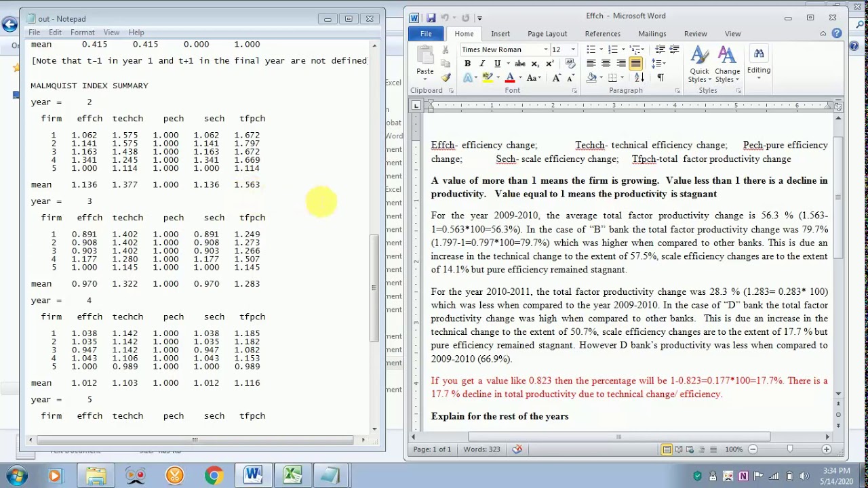Screen dimensions: 868x488
Task: Open the File backstage button in Word
Action: (426, 33)
